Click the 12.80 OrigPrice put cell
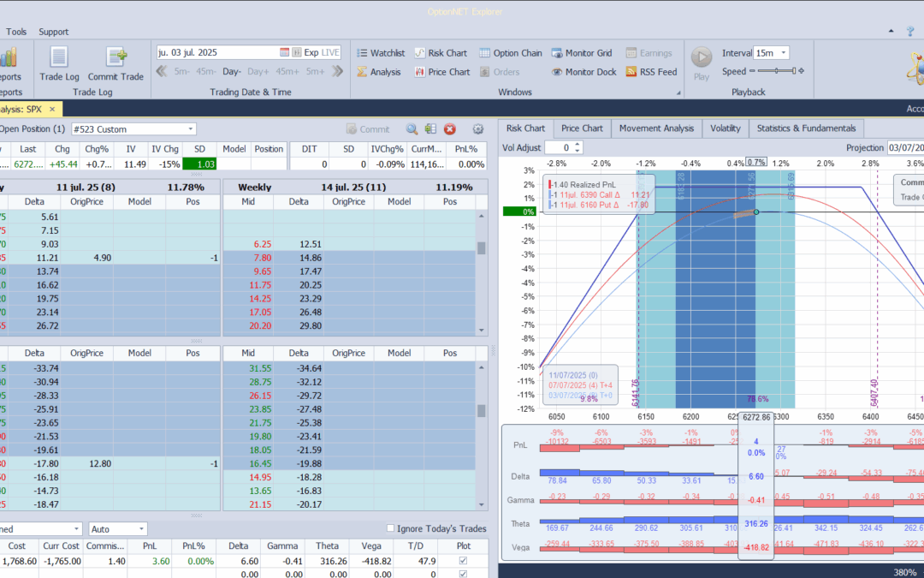 coord(86,463)
